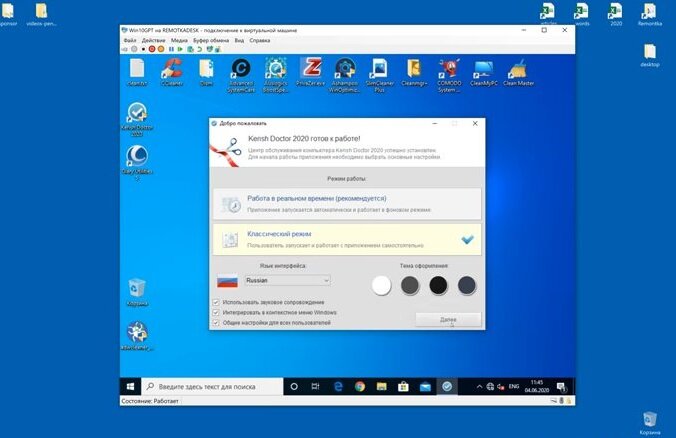
Task: Click the 'Введите здесь текст для поиска' box
Action: pos(212,387)
